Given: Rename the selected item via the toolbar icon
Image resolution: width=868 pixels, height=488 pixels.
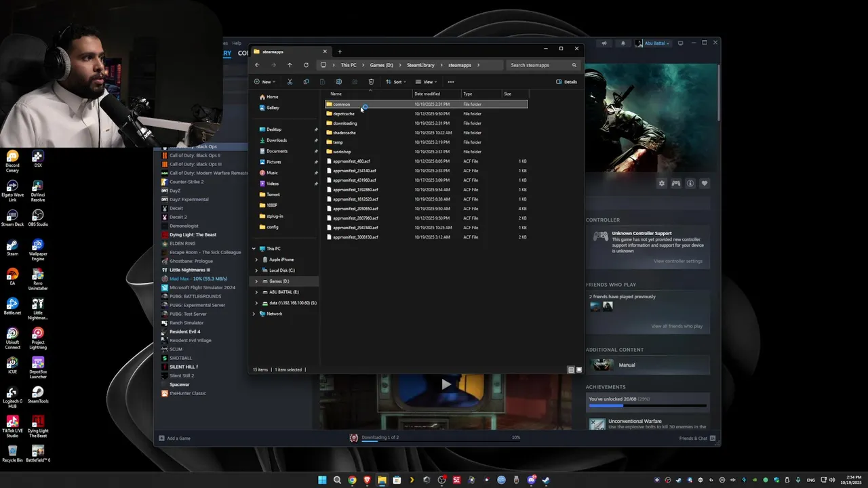Looking at the screenshot, I should 338,82.
